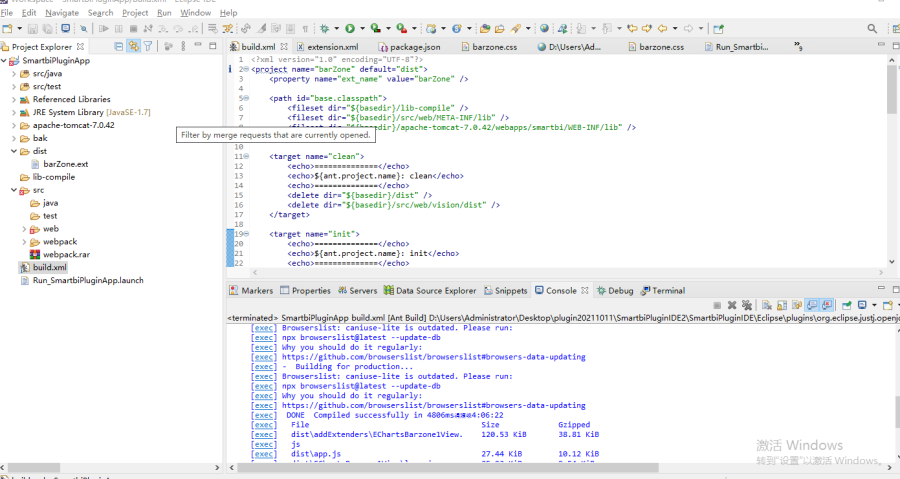
Task: Toggle Link with Editor in Project Explorer
Action: pos(134,46)
